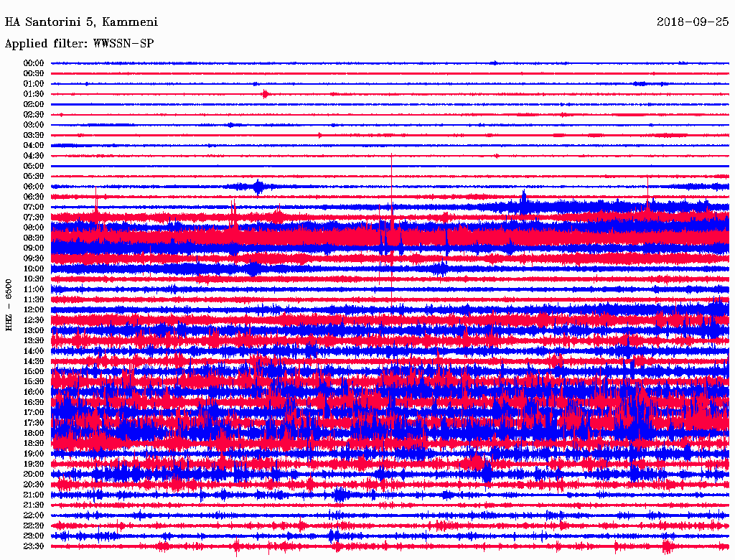This screenshot has width=735, height=560.
Task: Select the 13:30 time label
Action: tap(34, 340)
